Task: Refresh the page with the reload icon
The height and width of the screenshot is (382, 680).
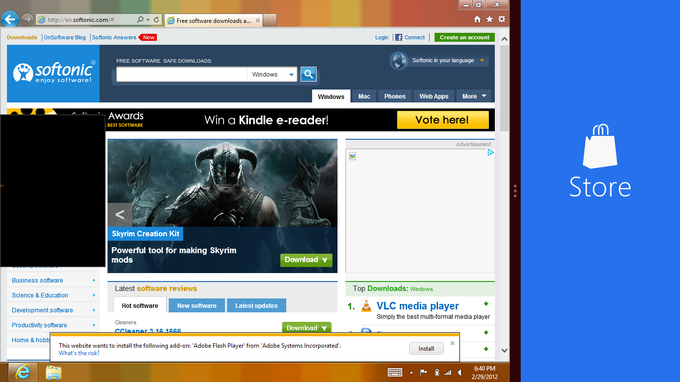Action: [x=156, y=20]
